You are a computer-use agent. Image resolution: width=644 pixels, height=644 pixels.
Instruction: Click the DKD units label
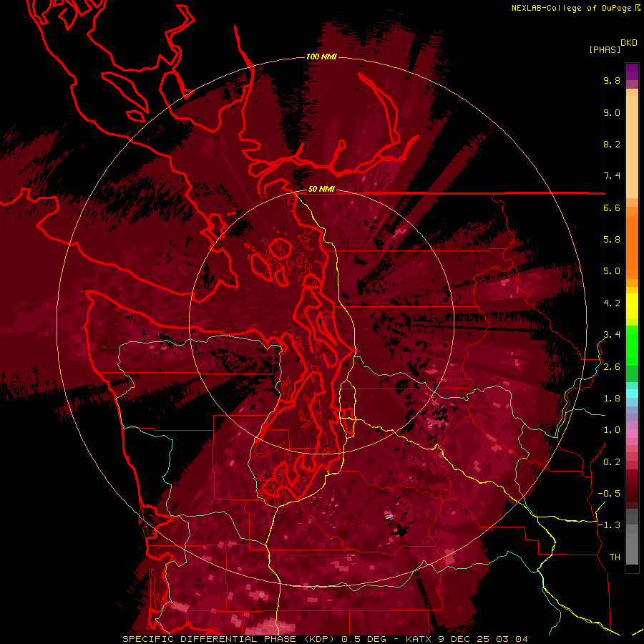[629, 43]
